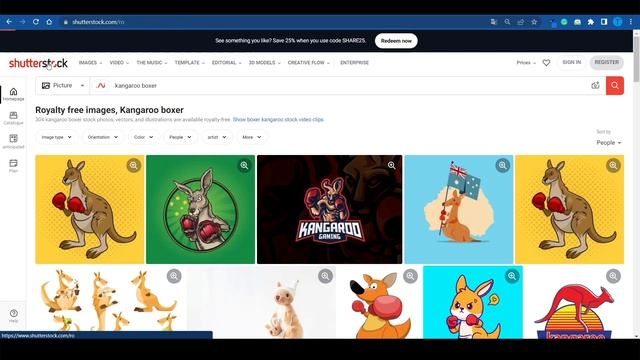Expand the Orientation filter
The height and width of the screenshot is (360, 640).
[102, 137]
